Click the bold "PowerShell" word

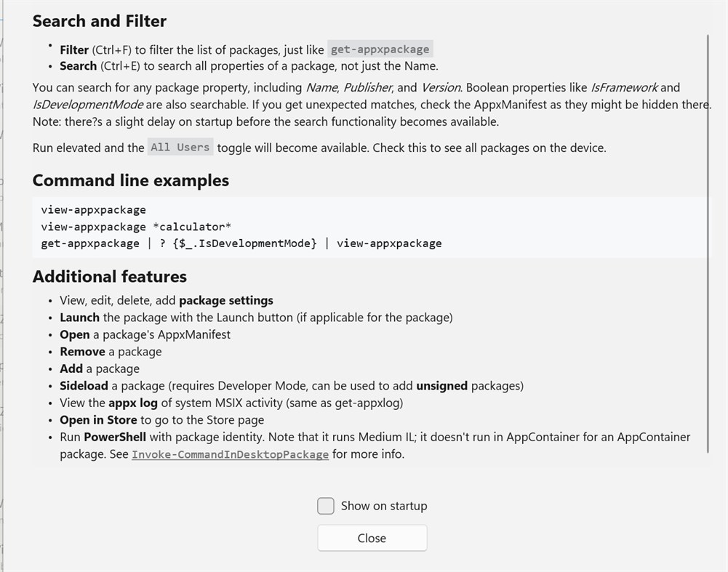pyautogui.click(x=115, y=437)
